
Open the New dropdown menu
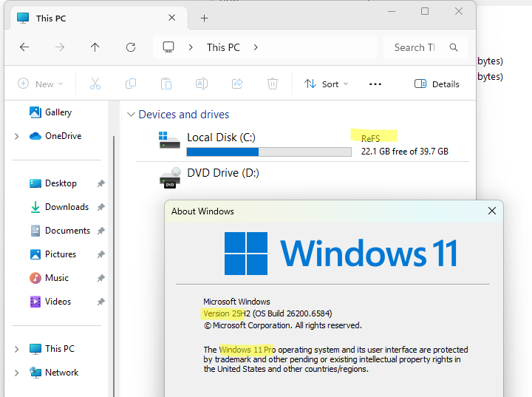tap(41, 84)
